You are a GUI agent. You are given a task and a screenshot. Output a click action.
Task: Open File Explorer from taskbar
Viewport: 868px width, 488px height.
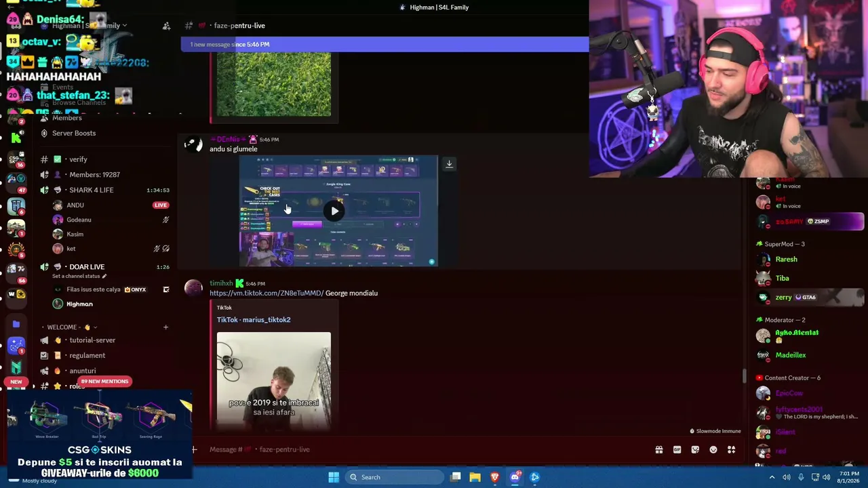pyautogui.click(x=475, y=477)
